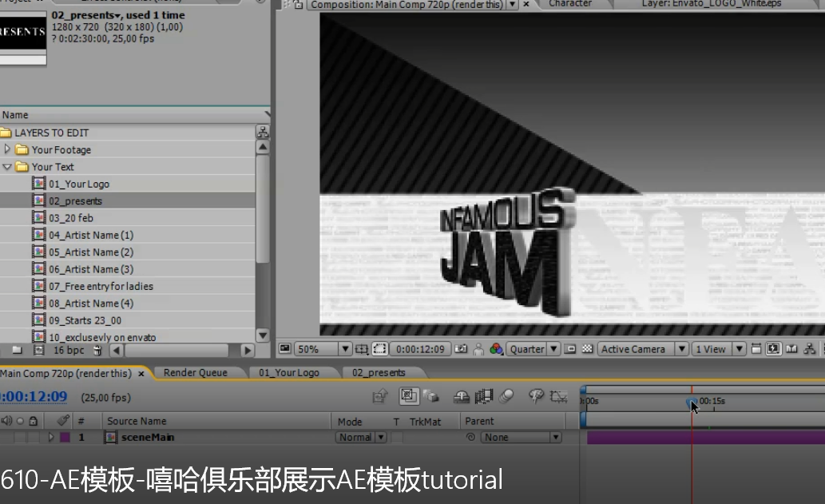The image size is (825, 504).
Task: Take a snapshot with camera icon
Action: (461, 349)
